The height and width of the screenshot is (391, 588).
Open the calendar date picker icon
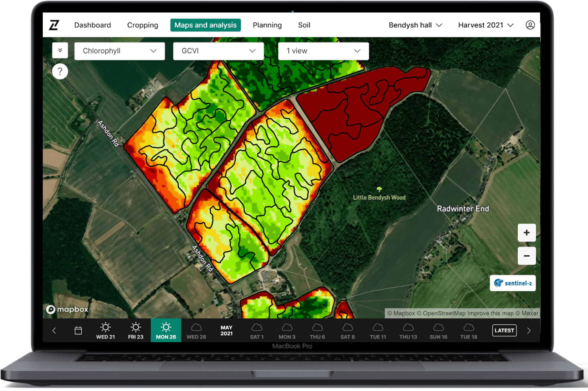click(x=78, y=330)
